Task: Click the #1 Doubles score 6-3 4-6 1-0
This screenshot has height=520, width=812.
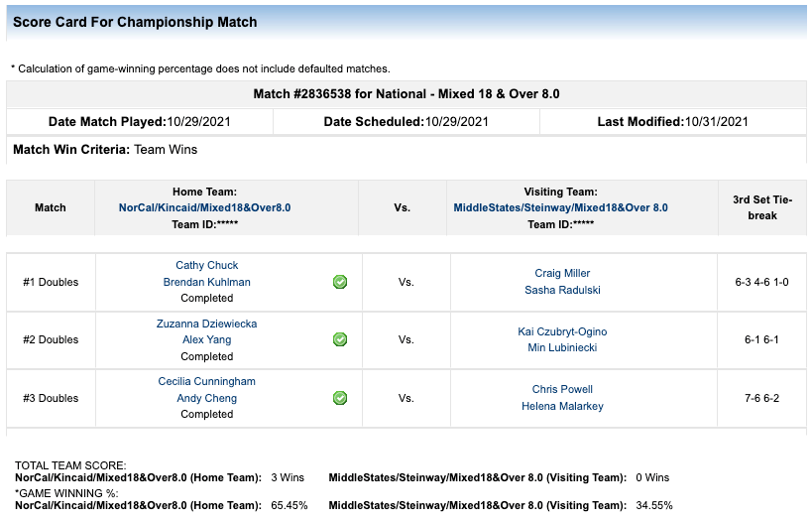Action: pyautogui.click(x=762, y=282)
